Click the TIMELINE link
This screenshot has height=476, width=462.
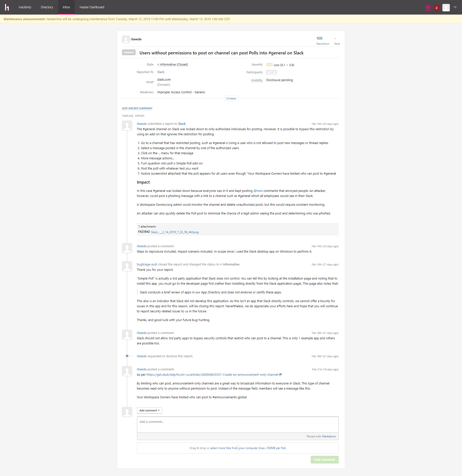point(127,116)
